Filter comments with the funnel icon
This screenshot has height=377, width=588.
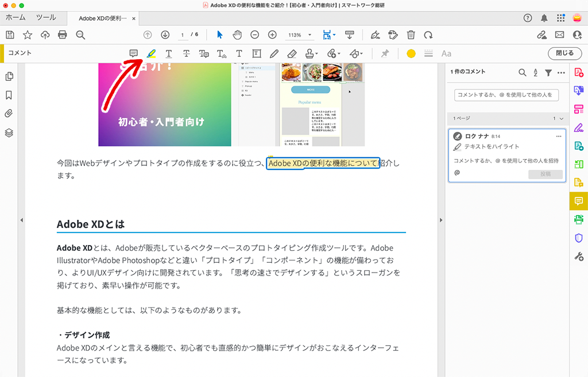[x=548, y=73]
